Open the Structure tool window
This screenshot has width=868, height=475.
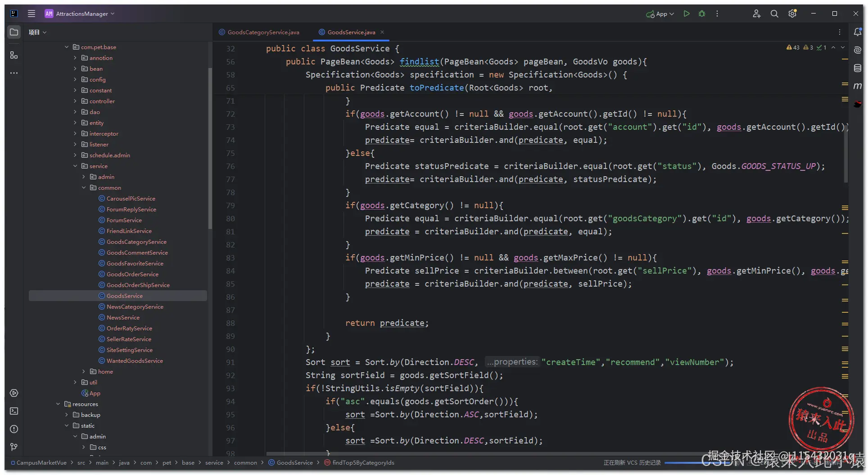click(x=14, y=55)
